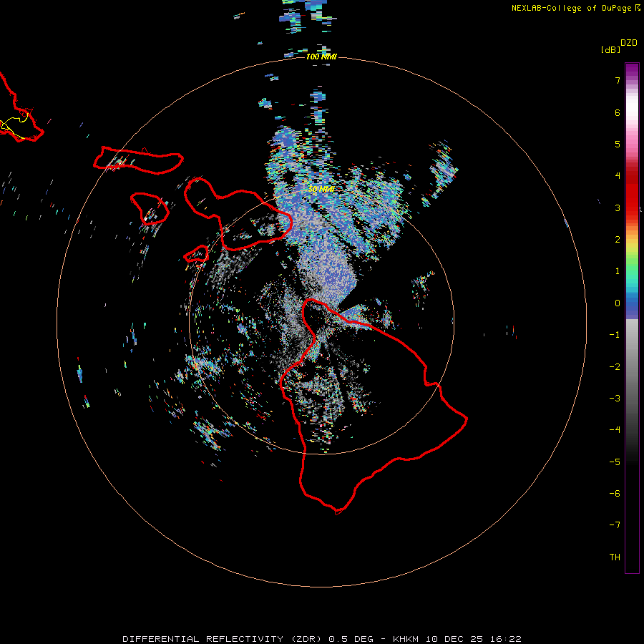Viewport: 644px width, 644px height.
Task: Click the 3 tick label on color scale
Action: [618, 208]
